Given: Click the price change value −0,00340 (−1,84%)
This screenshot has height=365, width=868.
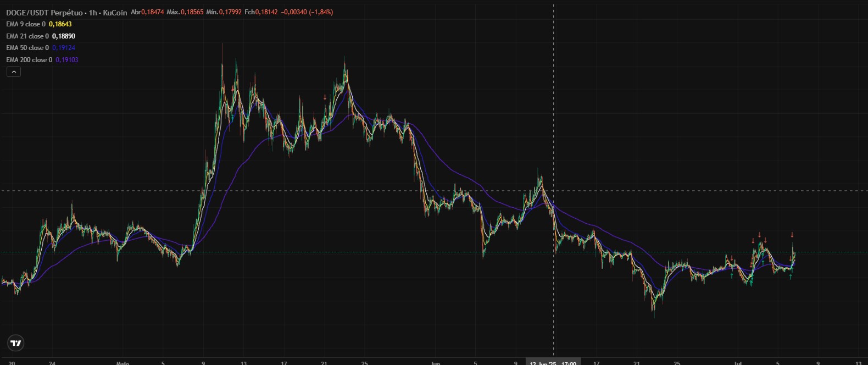Looking at the screenshot, I should pyautogui.click(x=307, y=12).
